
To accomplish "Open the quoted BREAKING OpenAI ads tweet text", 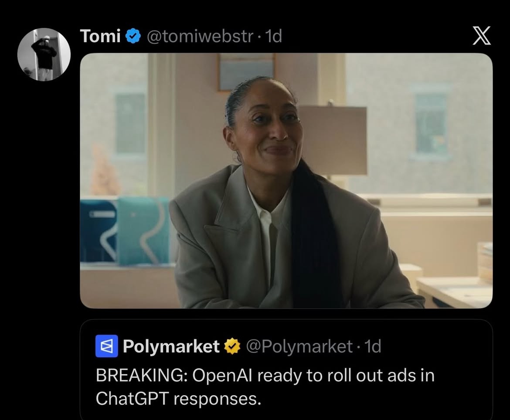I will pos(265,387).
